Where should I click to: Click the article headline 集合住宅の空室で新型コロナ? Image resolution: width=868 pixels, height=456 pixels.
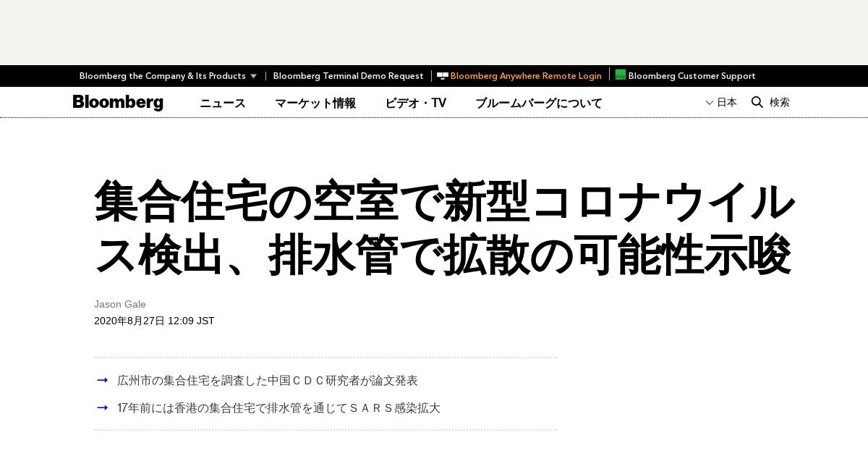[x=444, y=229]
